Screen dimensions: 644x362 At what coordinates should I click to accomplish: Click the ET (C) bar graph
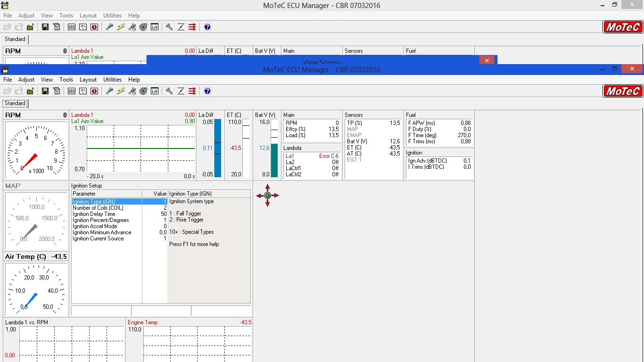[x=246, y=148]
